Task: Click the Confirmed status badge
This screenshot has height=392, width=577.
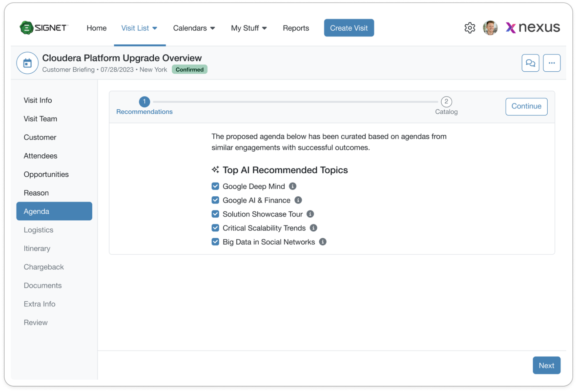Action: [x=189, y=69]
